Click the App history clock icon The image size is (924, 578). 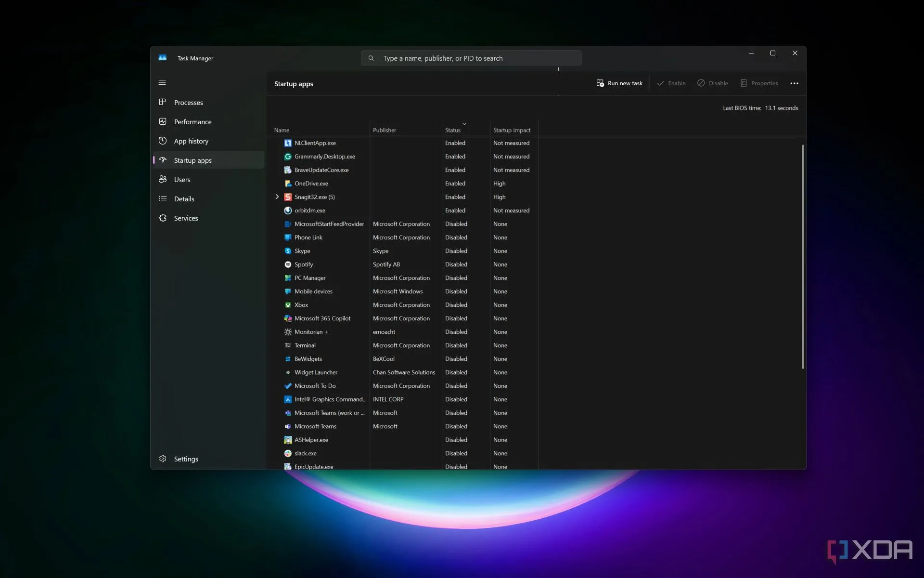point(163,141)
